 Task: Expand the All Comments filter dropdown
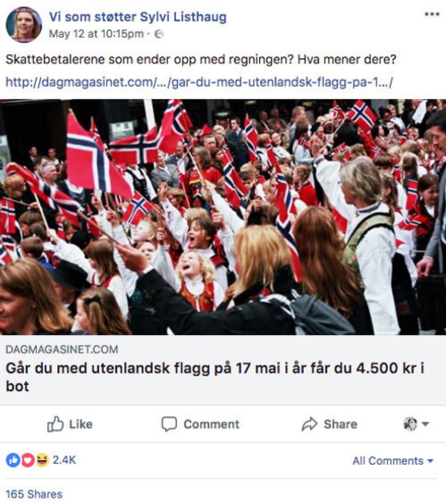(x=393, y=461)
